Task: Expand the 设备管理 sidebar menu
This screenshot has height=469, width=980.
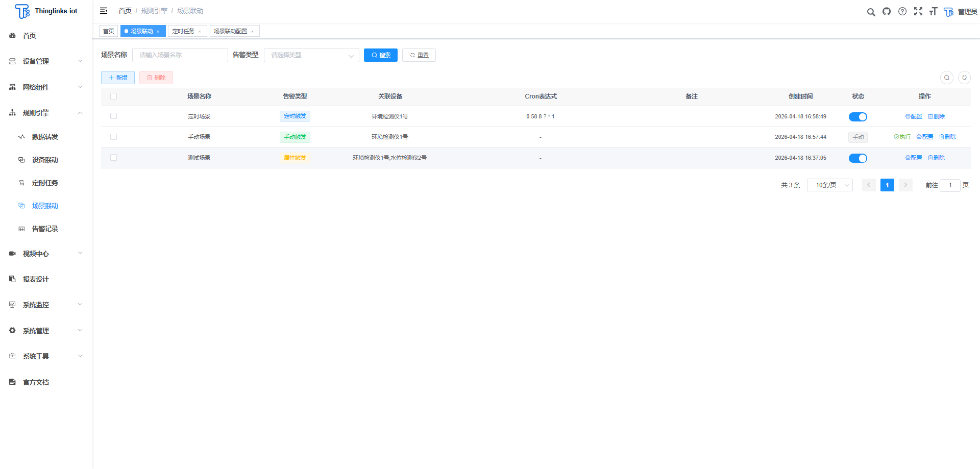Action: tap(46, 61)
